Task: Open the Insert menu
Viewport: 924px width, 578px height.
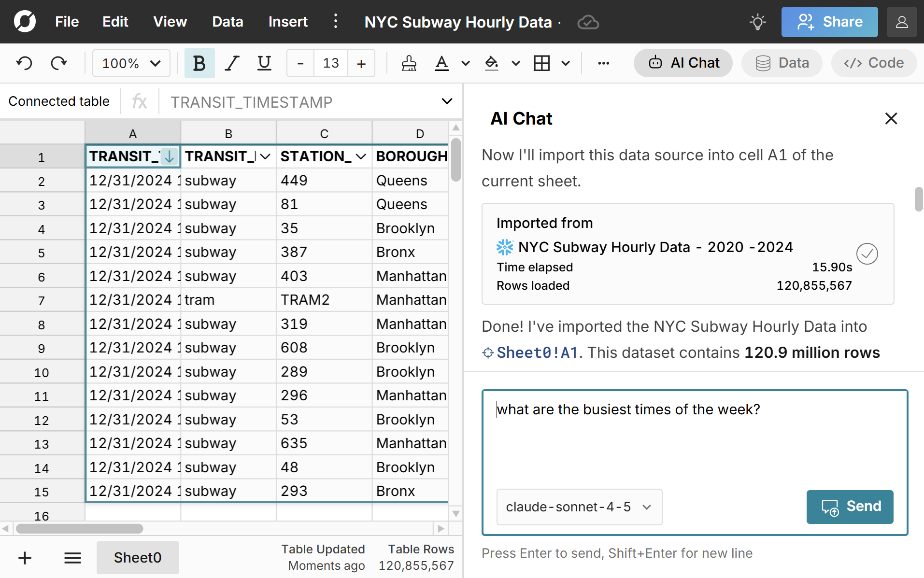Action: point(287,22)
